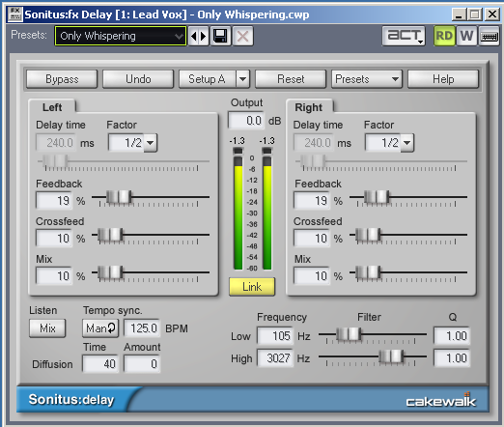Click the FX plugin title bar icon

tap(14, 14)
